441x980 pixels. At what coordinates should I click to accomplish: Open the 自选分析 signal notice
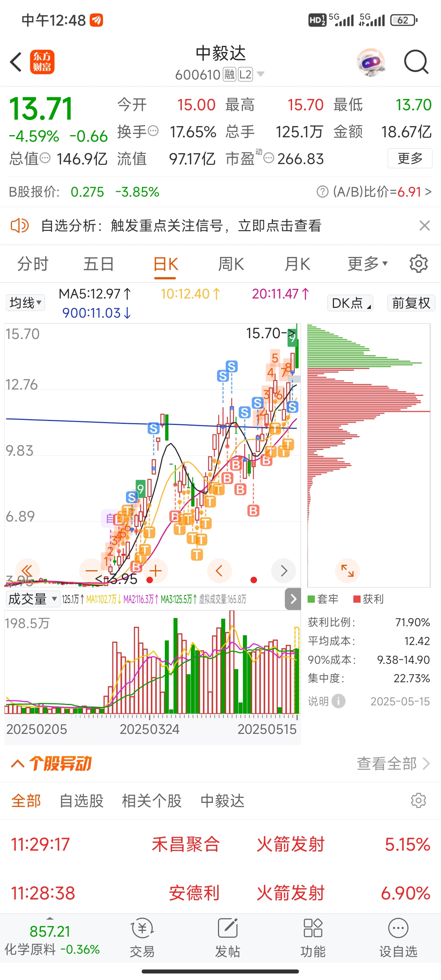[x=181, y=225]
